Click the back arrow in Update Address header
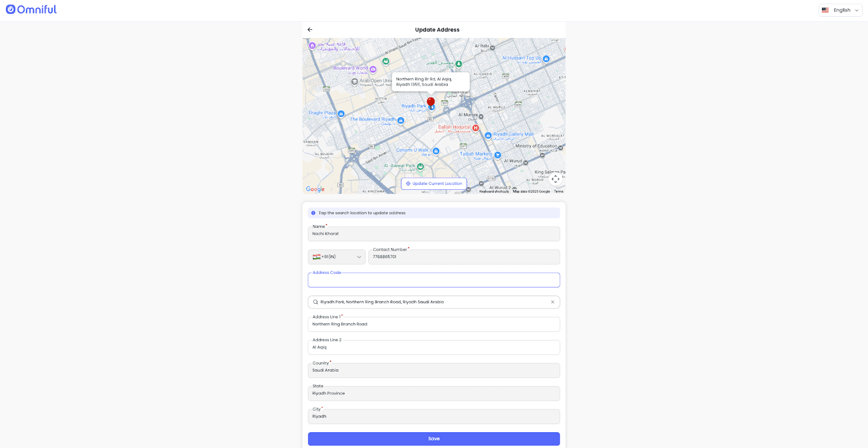Image resolution: width=868 pixels, height=448 pixels. point(310,30)
